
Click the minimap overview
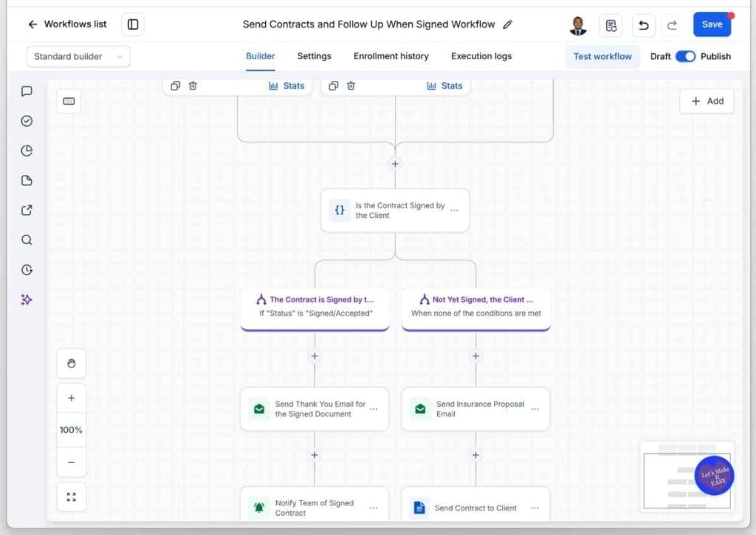687,476
